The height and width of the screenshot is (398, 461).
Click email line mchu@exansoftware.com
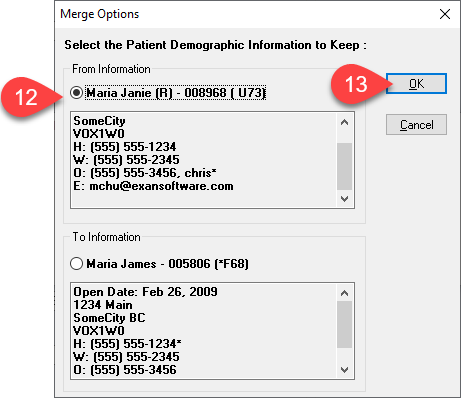tap(153, 186)
